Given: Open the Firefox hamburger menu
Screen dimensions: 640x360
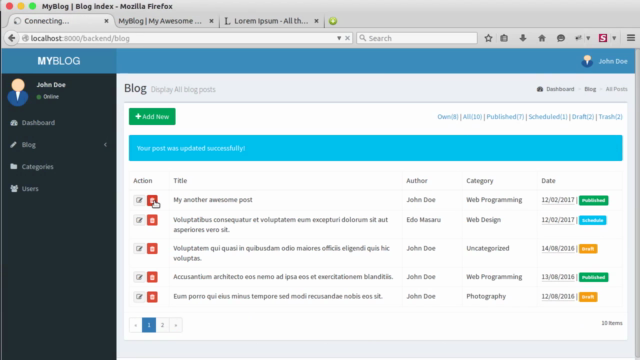Looking at the screenshot, I should pyautogui.click(x=631, y=38).
